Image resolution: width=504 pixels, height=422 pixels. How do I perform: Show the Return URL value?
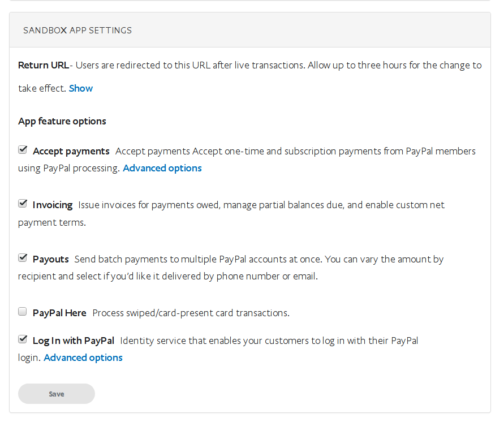81,88
